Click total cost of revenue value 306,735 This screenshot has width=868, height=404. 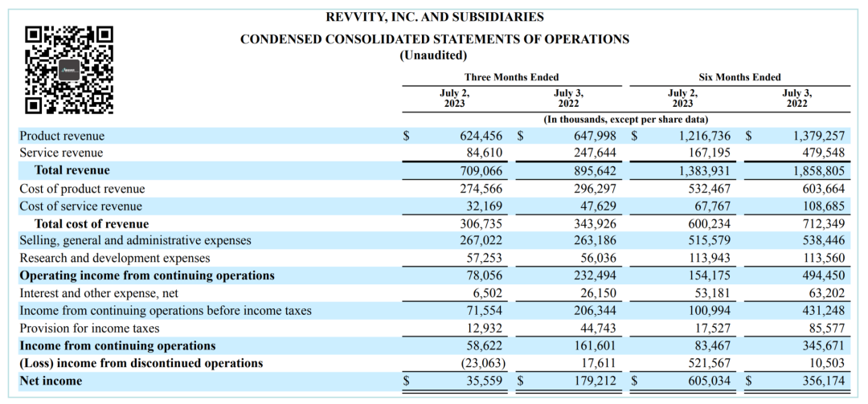(x=481, y=224)
